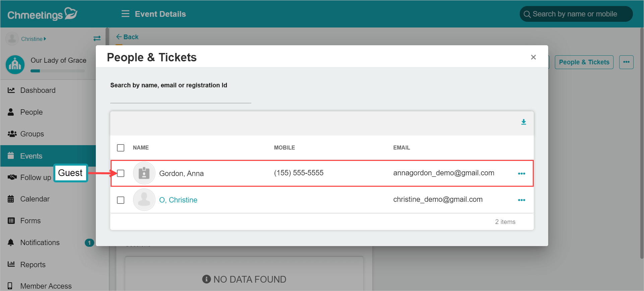Image resolution: width=644 pixels, height=291 pixels.
Task: Click the Events calendar icon
Action: (11, 156)
